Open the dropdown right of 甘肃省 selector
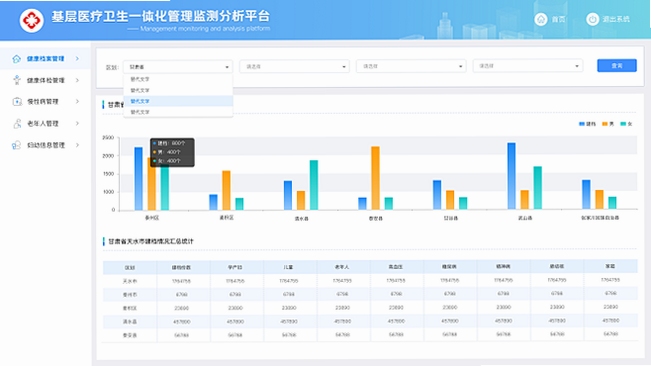This screenshot has width=651, height=366. click(294, 66)
